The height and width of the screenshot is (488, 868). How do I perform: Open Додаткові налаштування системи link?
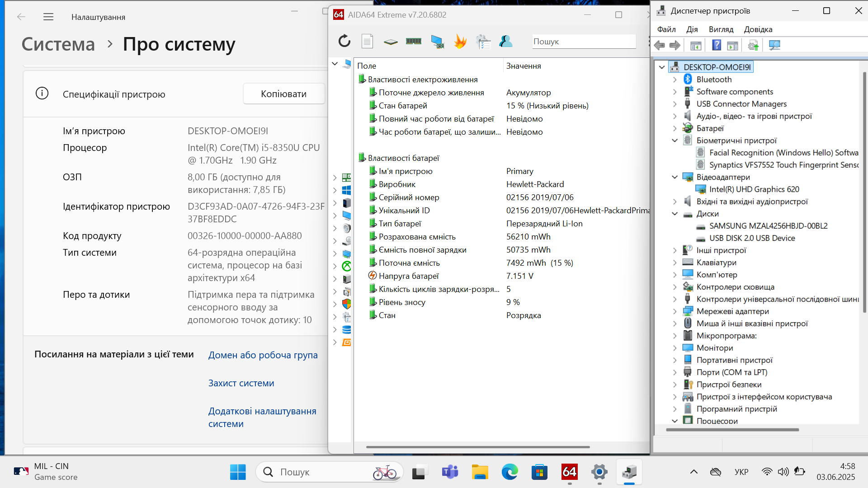pyautogui.click(x=262, y=418)
